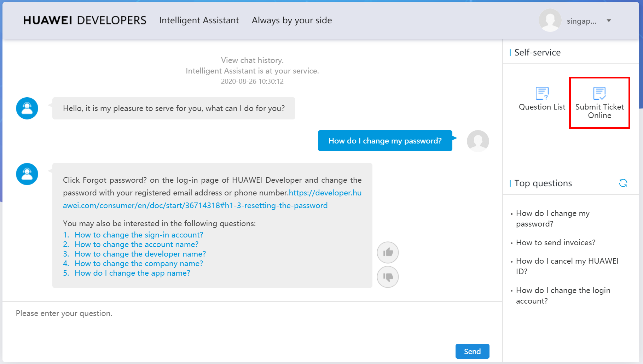Refresh the Top questions list
The image size is (643, 364).
(623, 183)
